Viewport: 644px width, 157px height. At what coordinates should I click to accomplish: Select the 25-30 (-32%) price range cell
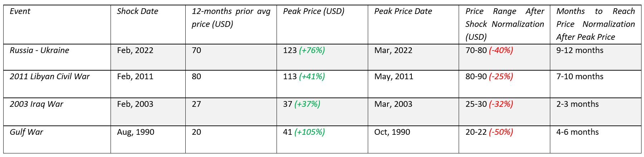[489, 104]
